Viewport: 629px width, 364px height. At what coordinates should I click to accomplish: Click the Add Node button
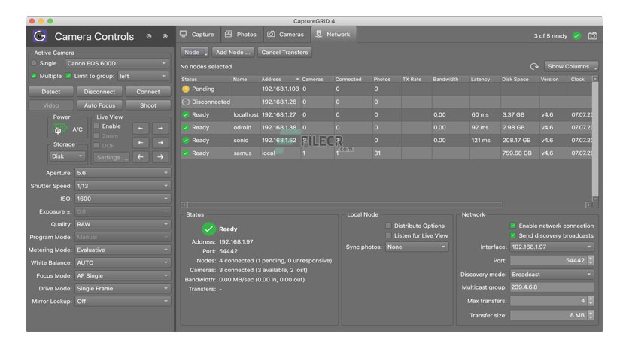click(232, 53)
